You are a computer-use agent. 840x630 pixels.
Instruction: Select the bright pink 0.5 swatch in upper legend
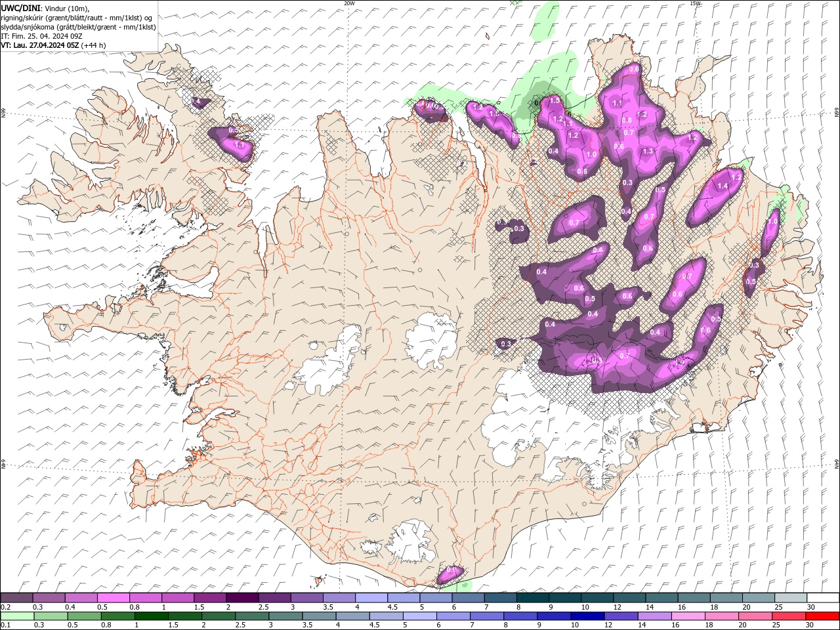113,598
